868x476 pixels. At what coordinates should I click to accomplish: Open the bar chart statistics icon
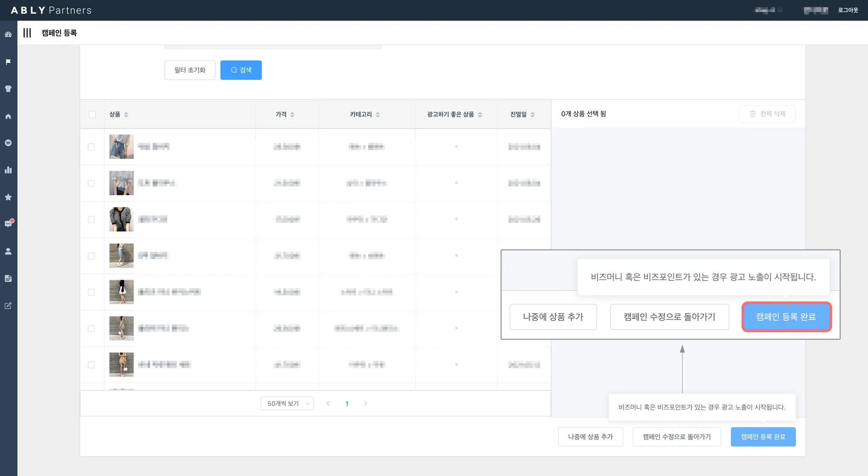coord(8,170)
